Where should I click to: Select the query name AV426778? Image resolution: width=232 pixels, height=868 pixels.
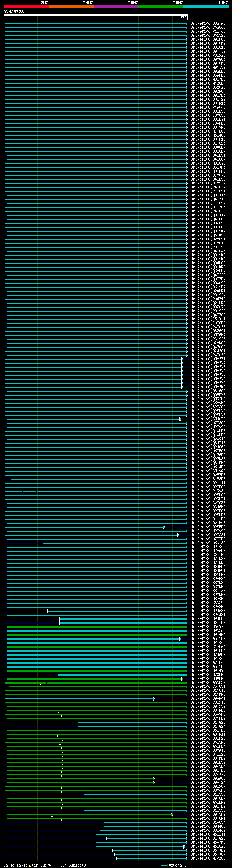pos(14,12)
